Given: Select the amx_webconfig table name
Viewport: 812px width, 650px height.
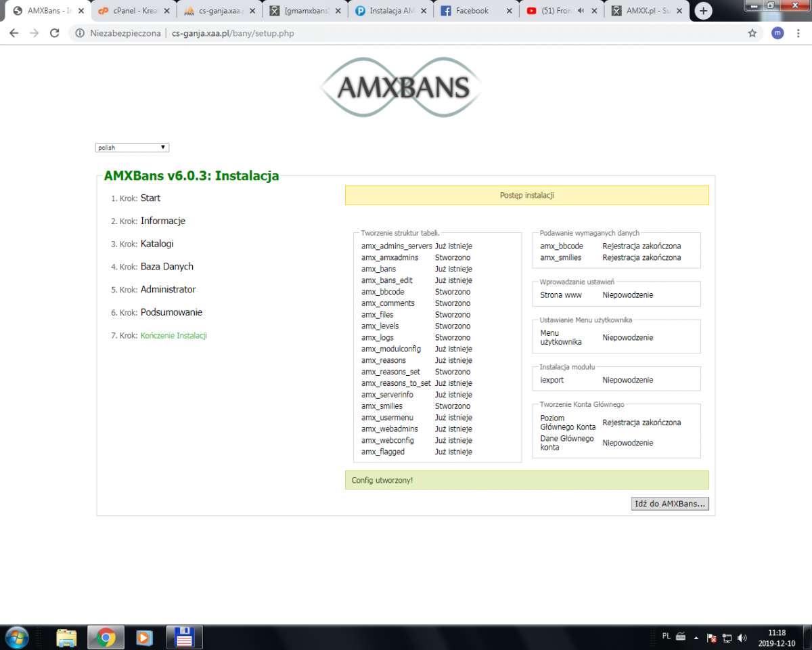Looking at the screenshot, I should click(x=388, y=440).
